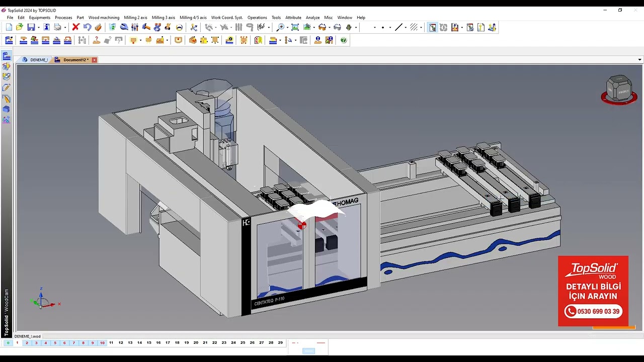Open the File menu
Image resolution: width=644 pixels, height=362 pixels.
pos(10,18)
